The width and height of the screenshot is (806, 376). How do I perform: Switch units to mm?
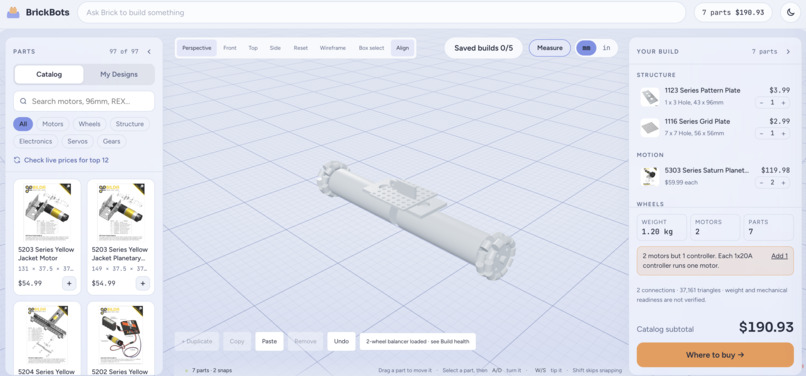586,48
